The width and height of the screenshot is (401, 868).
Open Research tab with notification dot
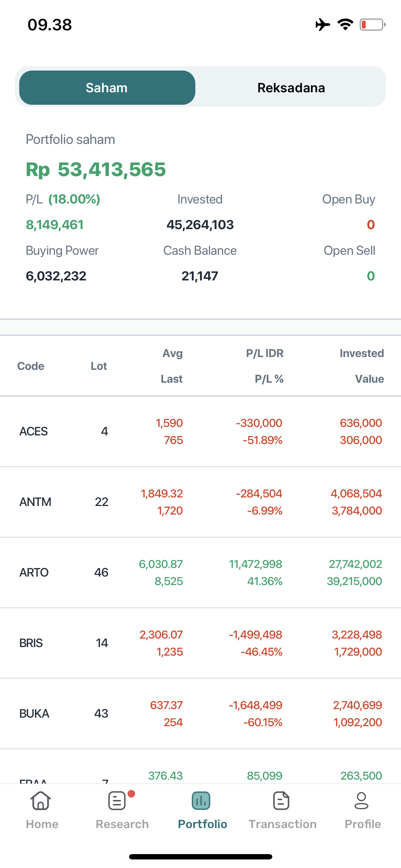(x=118, y=801)
